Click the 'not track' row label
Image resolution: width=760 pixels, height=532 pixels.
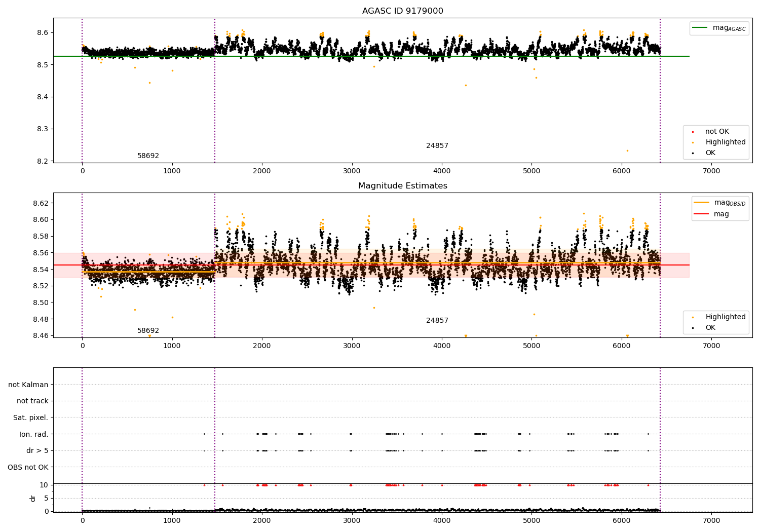tap(32, 401)
